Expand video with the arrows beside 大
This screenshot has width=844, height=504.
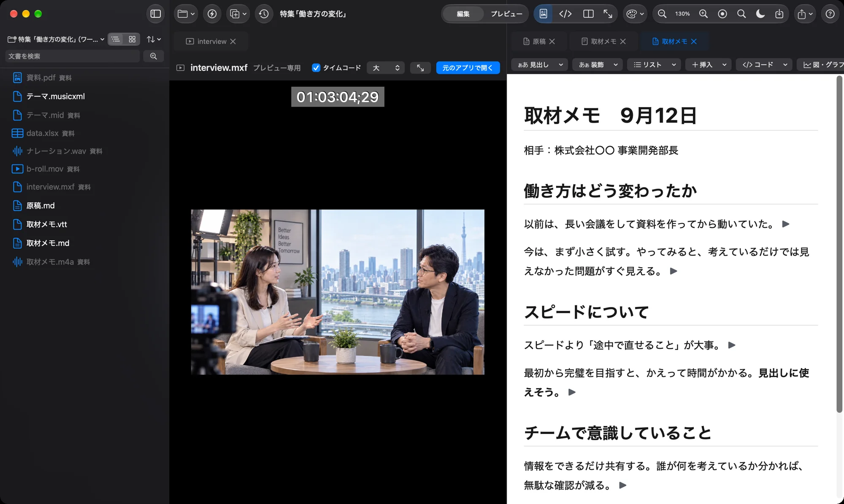(420, 67)
